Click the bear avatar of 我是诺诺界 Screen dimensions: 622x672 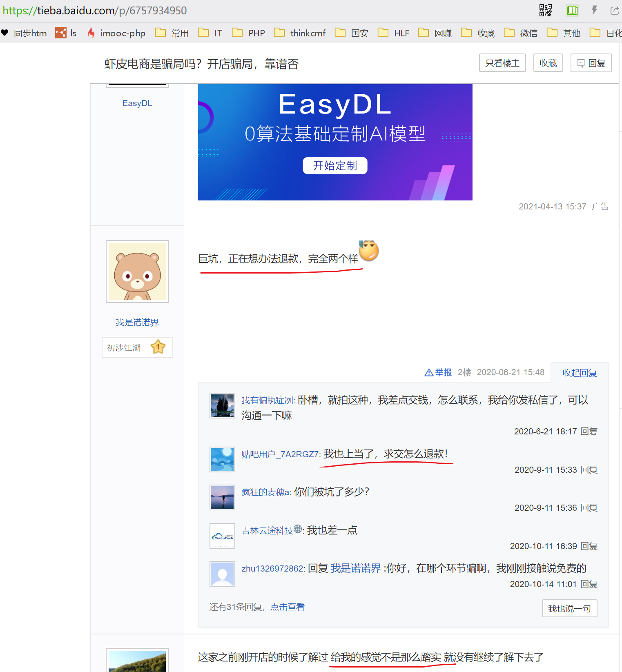[137, 271]
